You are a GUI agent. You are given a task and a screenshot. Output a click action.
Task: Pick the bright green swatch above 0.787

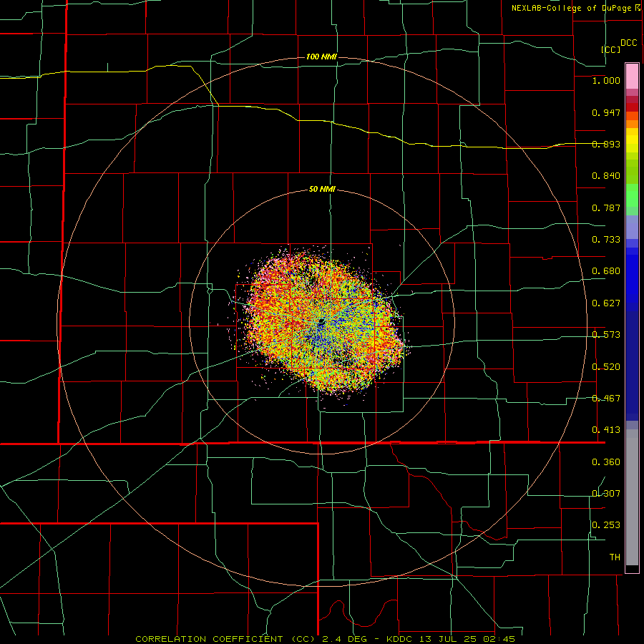pos(632,195)
